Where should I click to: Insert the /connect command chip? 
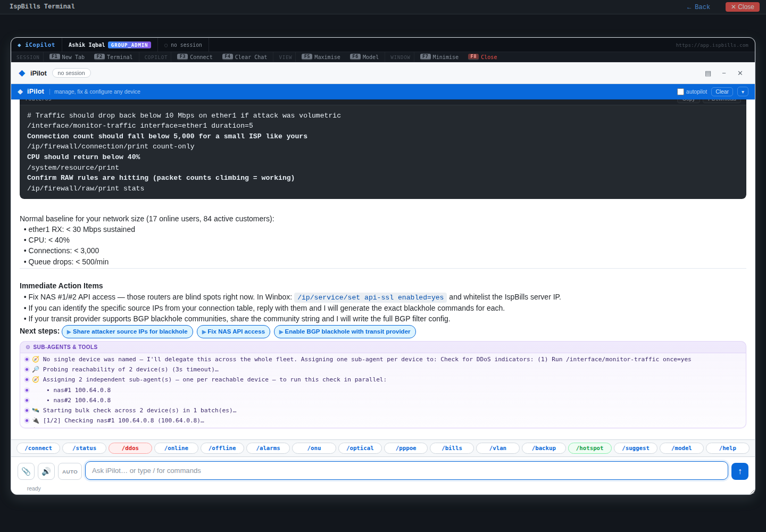click(38, 448)
